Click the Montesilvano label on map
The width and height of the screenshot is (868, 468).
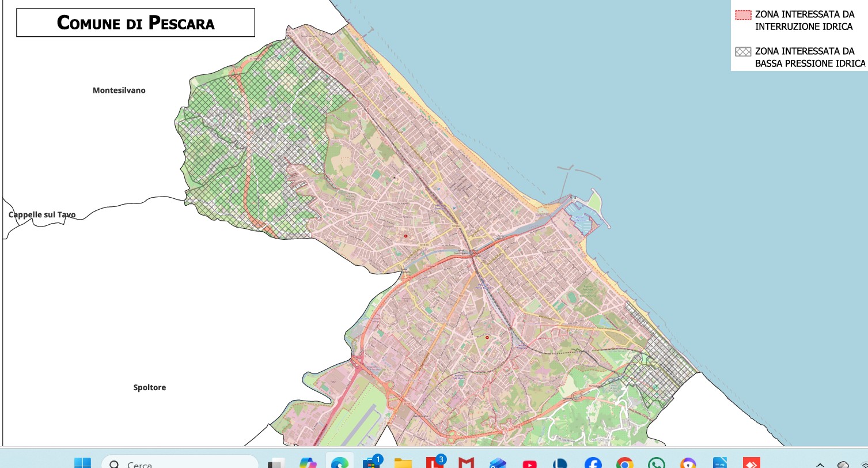[119, 90]
